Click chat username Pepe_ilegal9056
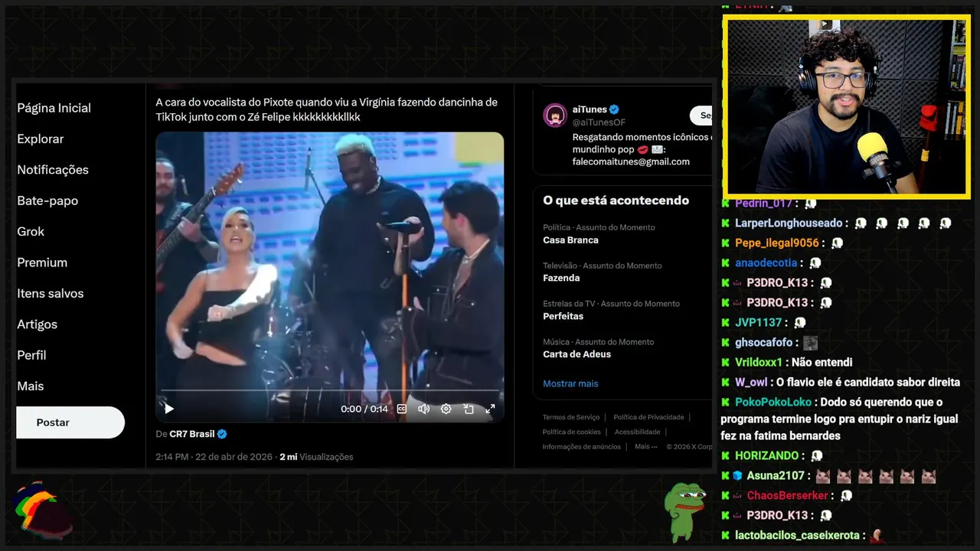The image size is (980, 551). coord(776,243)
